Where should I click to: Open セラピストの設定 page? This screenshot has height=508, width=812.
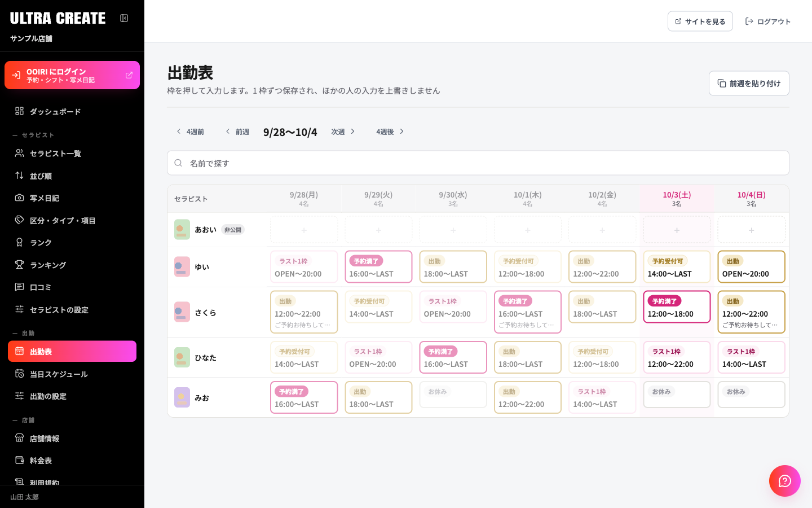pyautogui.click(x=72, y=310)
